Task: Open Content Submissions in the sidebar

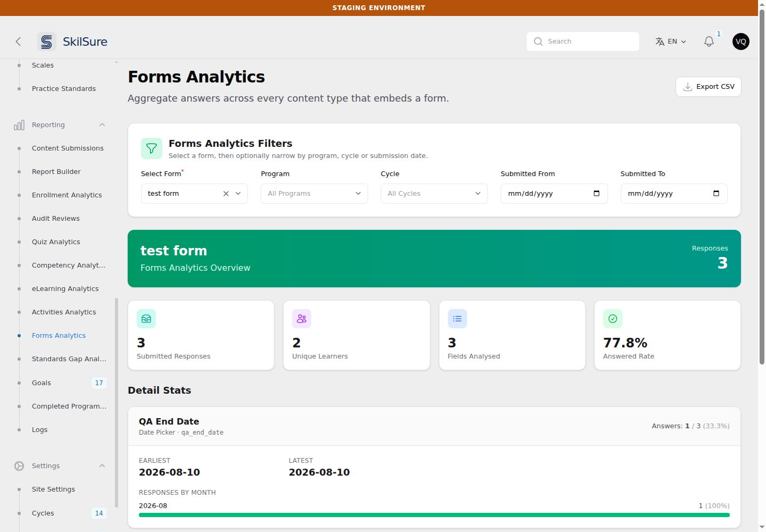Action: coord(68,148)
